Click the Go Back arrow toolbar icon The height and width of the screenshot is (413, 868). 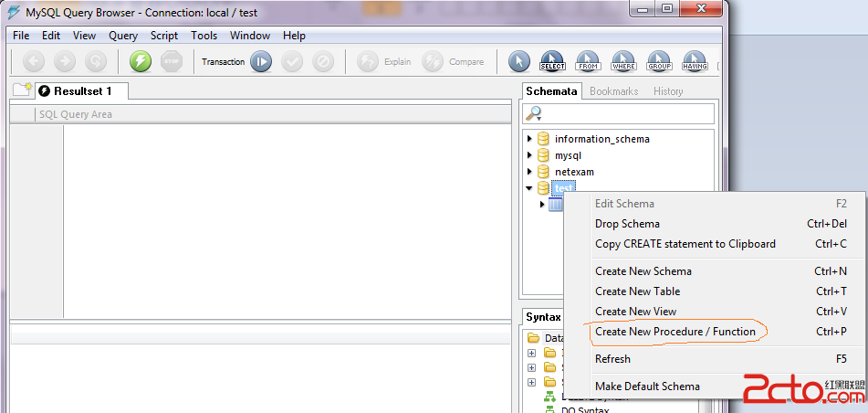coord(34,61)
